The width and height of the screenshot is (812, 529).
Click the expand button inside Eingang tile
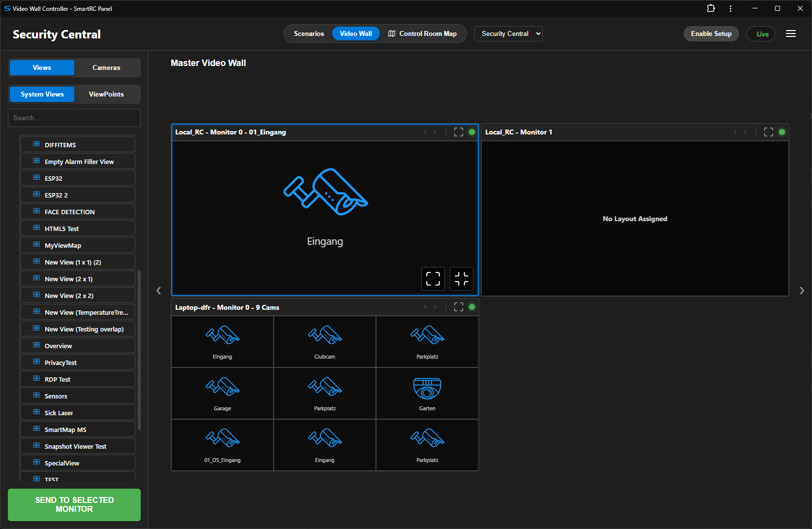pyautogui.click(x=433, y=279)
